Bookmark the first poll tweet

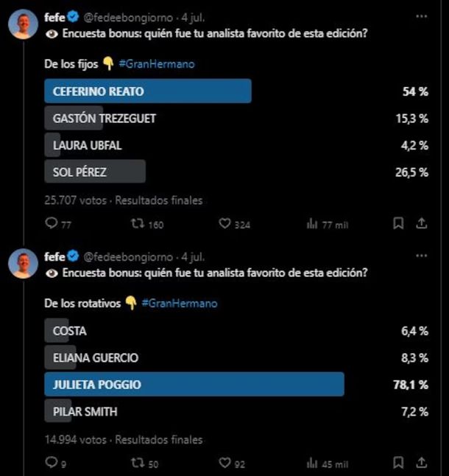(398, 223)
